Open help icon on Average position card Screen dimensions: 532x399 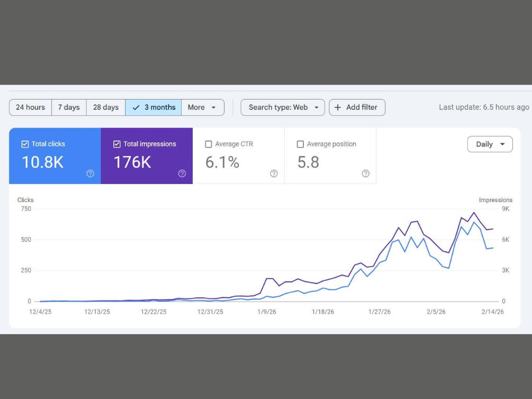tap(365, 173)
